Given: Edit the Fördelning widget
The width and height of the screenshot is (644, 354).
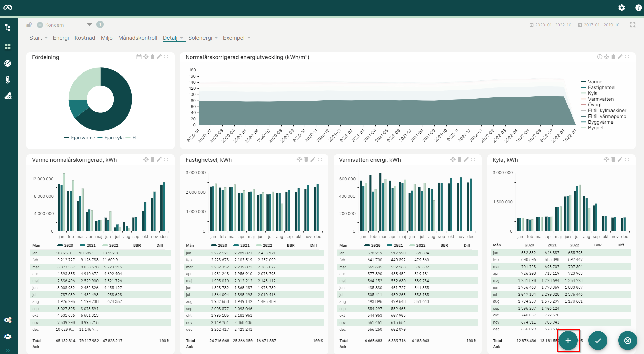Looking at the screenshot, I should 159,57.
